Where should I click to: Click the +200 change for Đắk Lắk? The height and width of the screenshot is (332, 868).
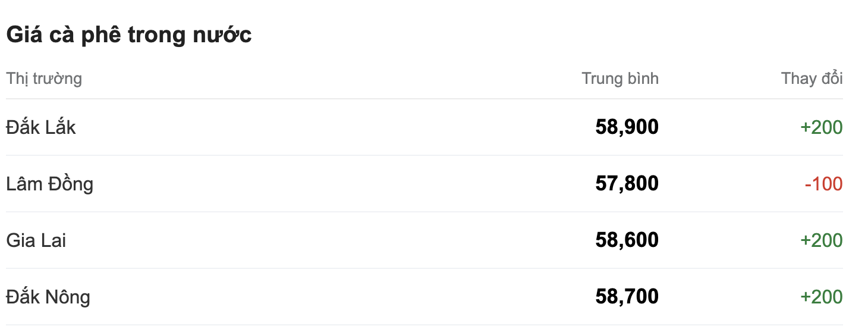pyautogui.click(x=822, y=127)
